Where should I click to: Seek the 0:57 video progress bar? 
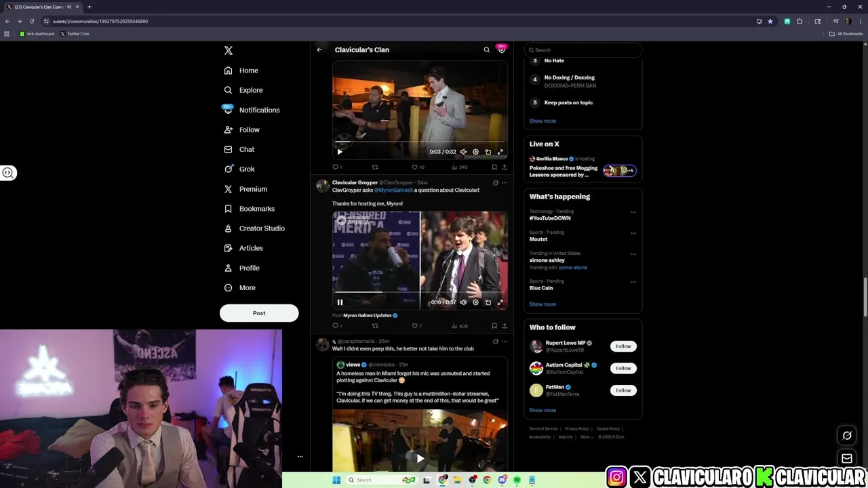pos(420,293)
